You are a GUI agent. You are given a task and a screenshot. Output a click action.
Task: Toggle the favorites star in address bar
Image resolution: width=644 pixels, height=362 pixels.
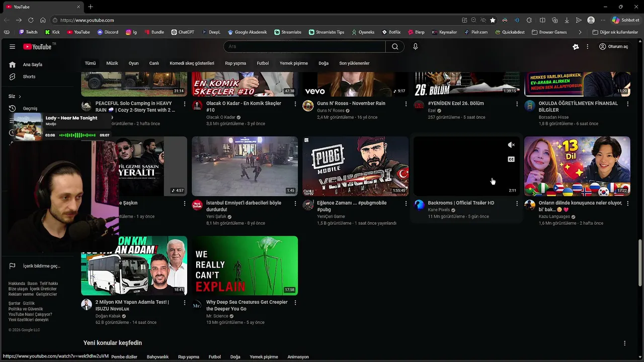pos(493,20)
